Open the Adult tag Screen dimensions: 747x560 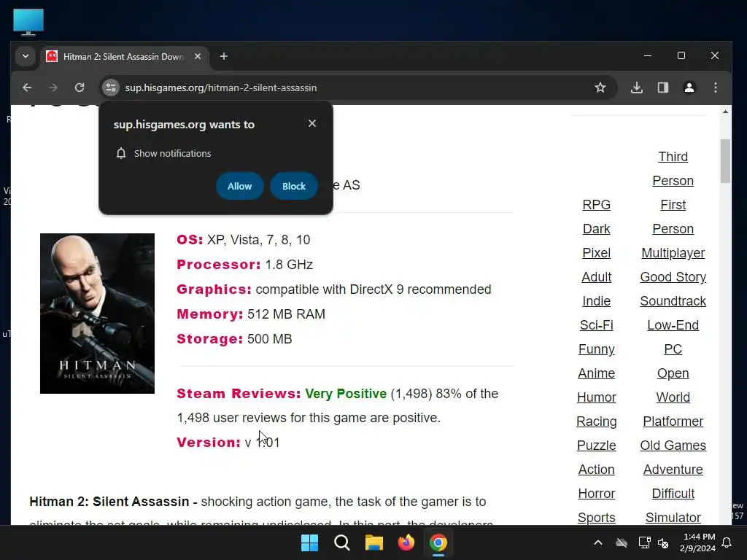point(597,277)
